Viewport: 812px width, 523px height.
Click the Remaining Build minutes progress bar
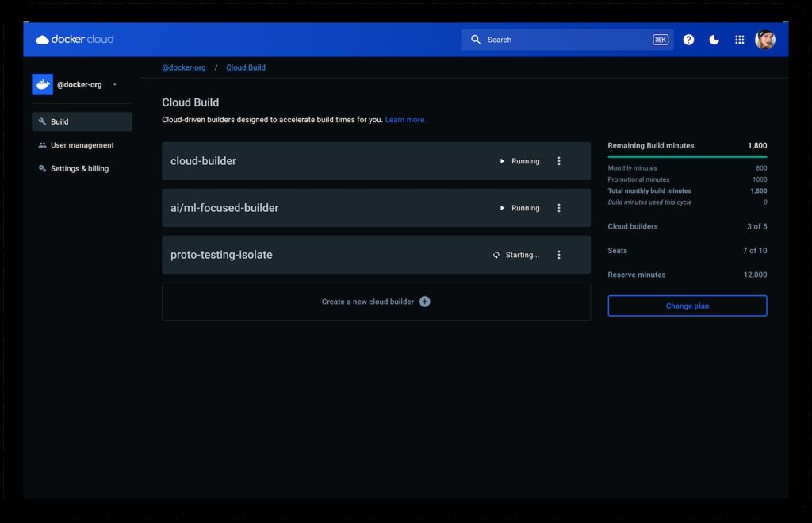pos(688,156)
